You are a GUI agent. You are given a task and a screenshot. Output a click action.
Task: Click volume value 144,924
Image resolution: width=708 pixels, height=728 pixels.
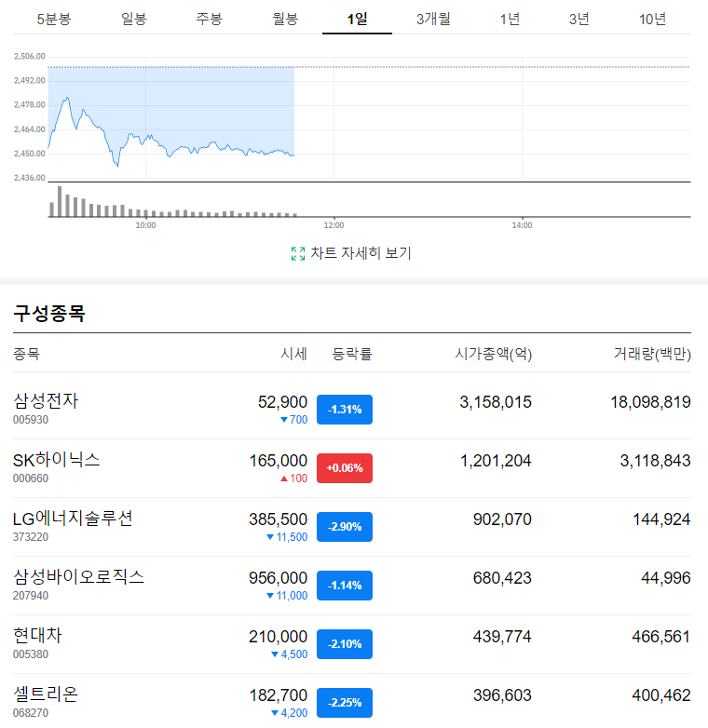point(661,519)
